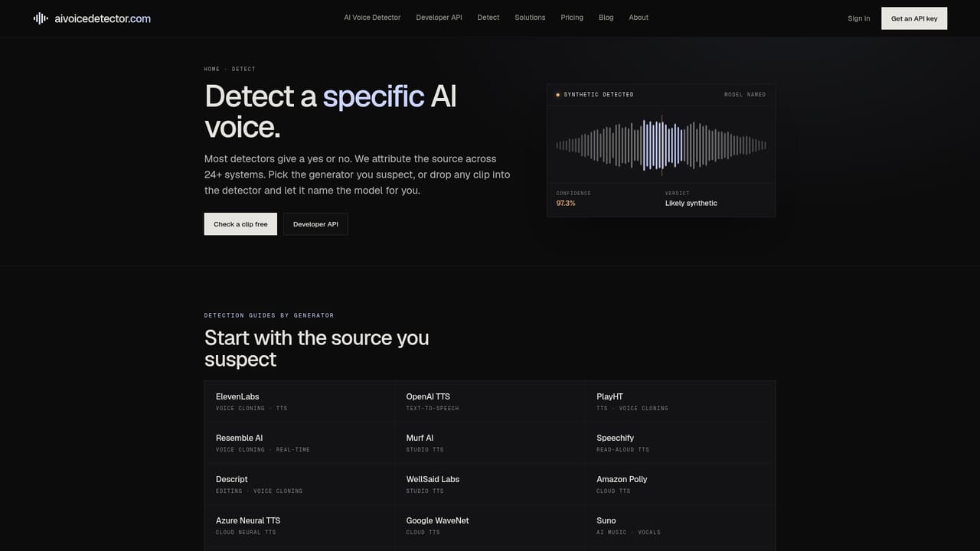Select the PlayHT generator guide
Viewport: 980px width, 551px height.
(x=680, y=402)
